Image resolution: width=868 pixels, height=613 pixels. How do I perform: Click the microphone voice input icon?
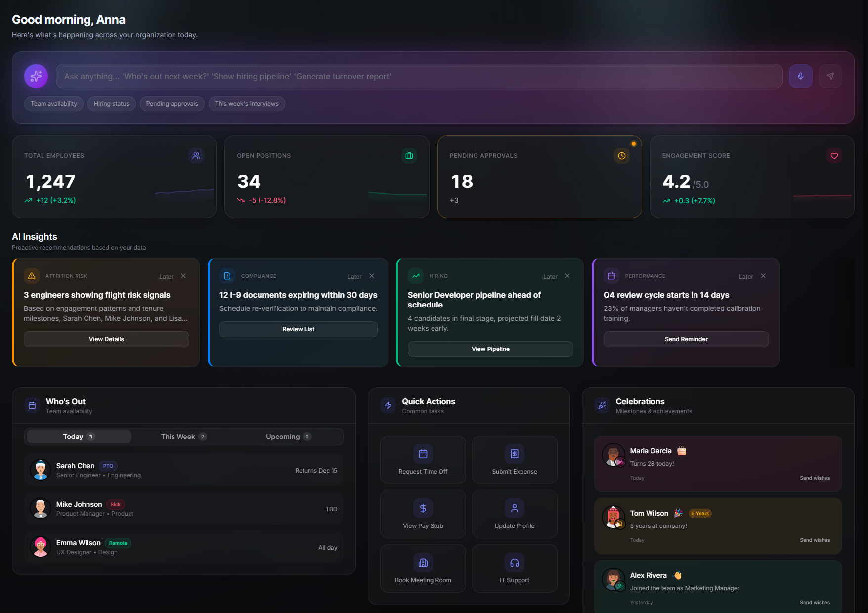click(800, 76)
